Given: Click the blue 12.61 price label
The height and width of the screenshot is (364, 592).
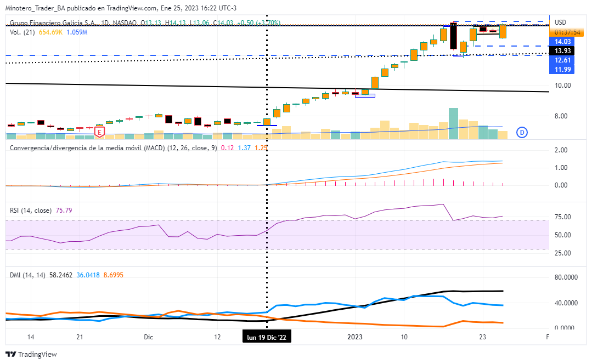Looking at the screenshot, I should (563, 60).
